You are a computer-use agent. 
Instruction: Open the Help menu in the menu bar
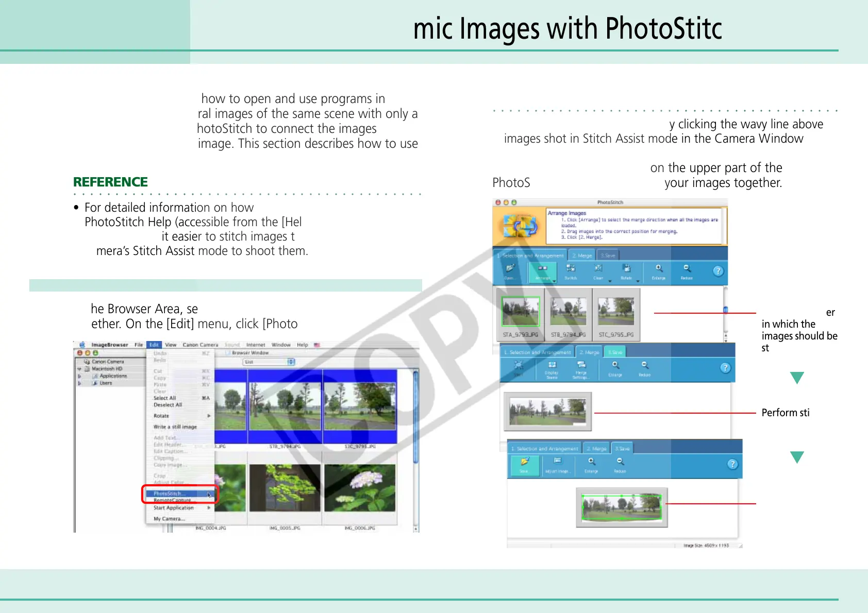point(303,345)
